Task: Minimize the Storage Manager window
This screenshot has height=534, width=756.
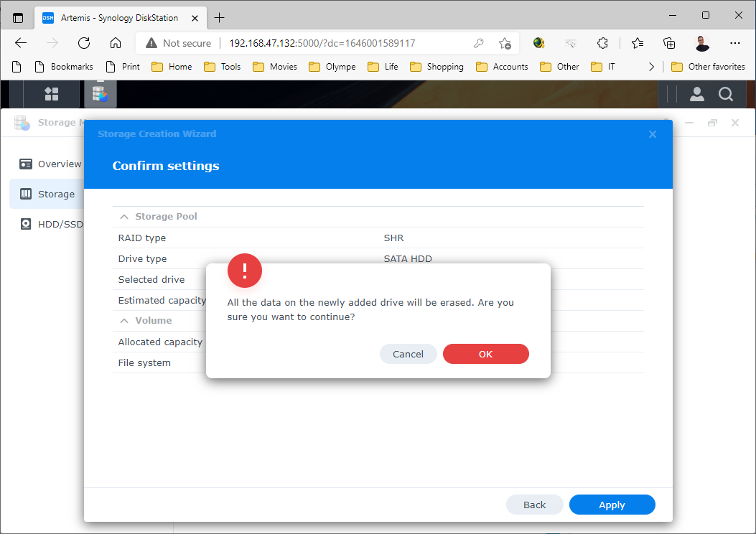Action: 689,123
